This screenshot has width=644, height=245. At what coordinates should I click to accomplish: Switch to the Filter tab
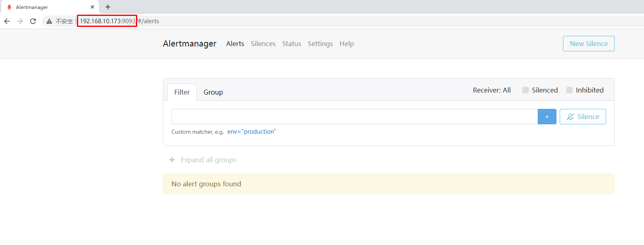(182, 92)
